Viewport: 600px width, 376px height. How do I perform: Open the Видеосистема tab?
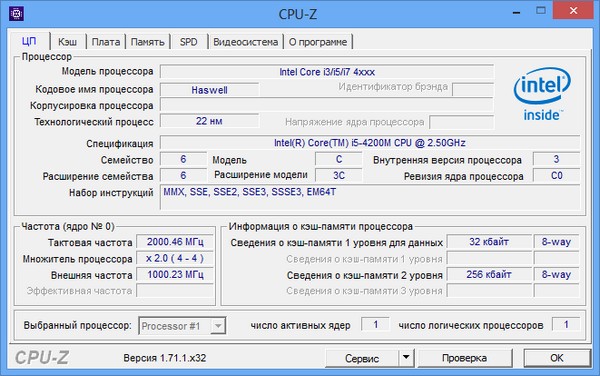pyautogui.click(x=245, y=42)
